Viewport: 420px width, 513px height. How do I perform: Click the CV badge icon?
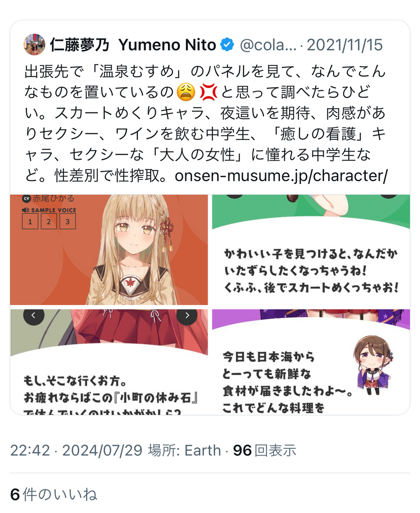click(x=26, y=199)
